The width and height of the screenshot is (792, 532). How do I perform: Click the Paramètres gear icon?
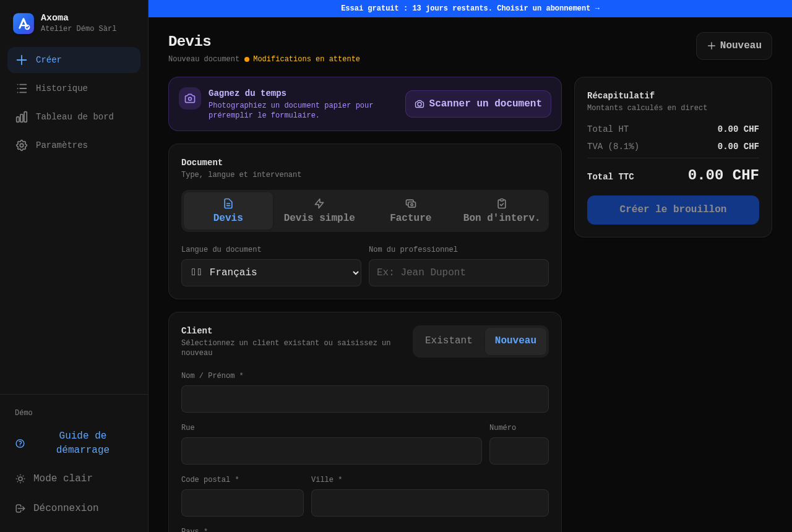pos(22,145)
